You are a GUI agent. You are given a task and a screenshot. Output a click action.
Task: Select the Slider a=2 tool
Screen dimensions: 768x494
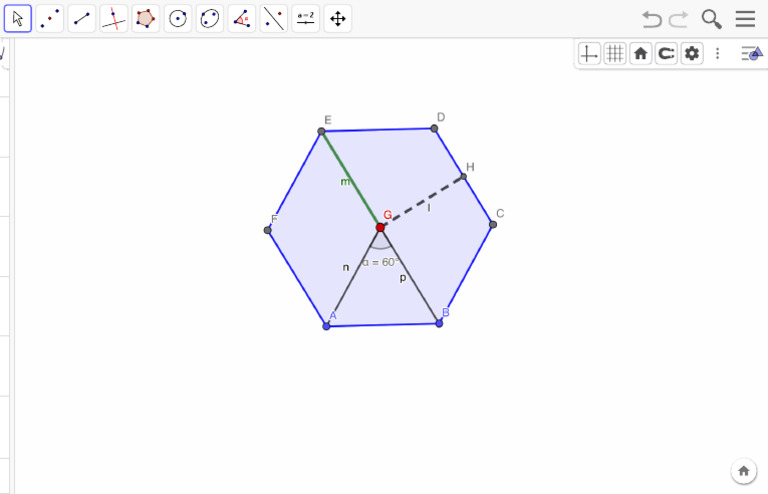click(306, 19)
